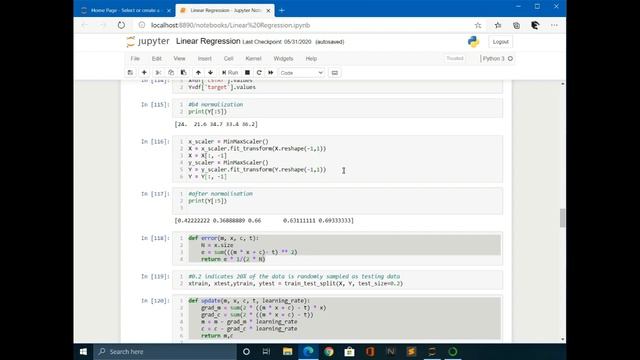Open browser Settings and more menu
This screenshot has height=360, width=640.
[x=554, y=25]
